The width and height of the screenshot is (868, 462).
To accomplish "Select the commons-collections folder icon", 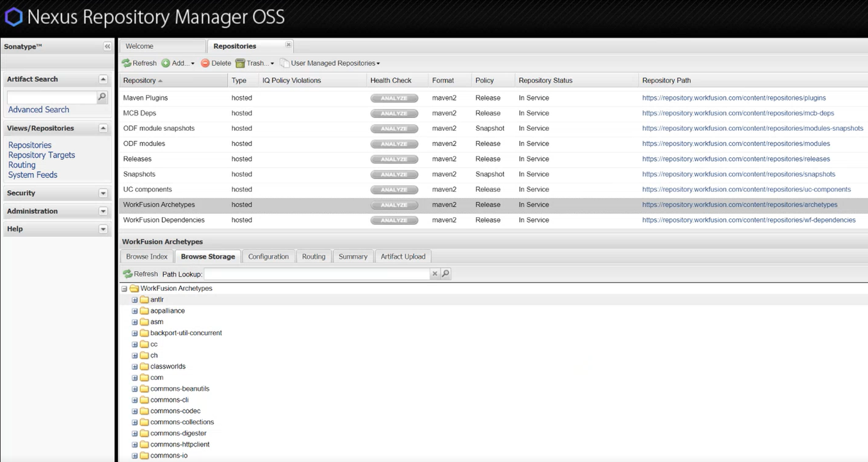I will [144, 422].
